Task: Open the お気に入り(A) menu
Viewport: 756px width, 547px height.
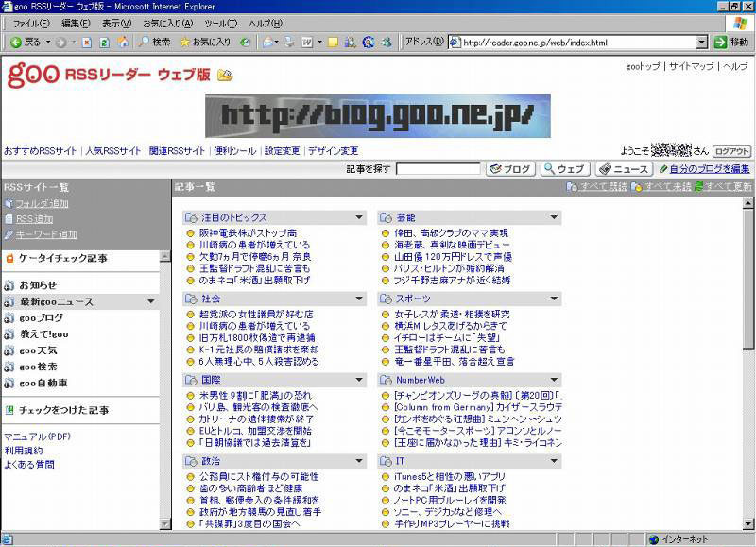Action: tap(168, 23)
